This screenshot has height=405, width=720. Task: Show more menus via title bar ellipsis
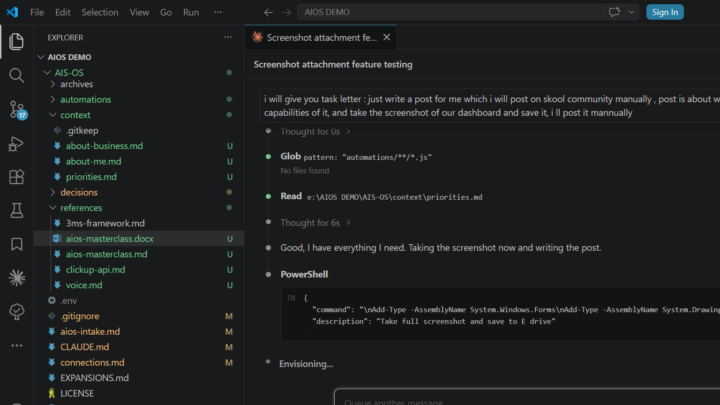(x=218, y=12)
